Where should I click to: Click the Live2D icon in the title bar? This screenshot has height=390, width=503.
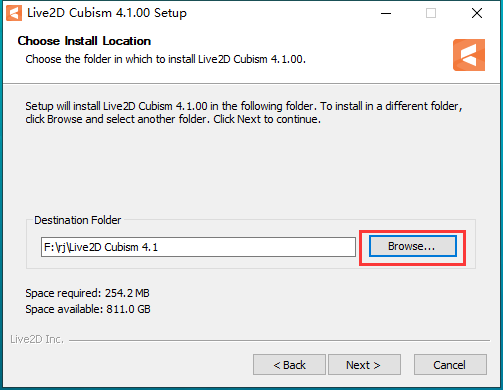(x=14, y=13)
